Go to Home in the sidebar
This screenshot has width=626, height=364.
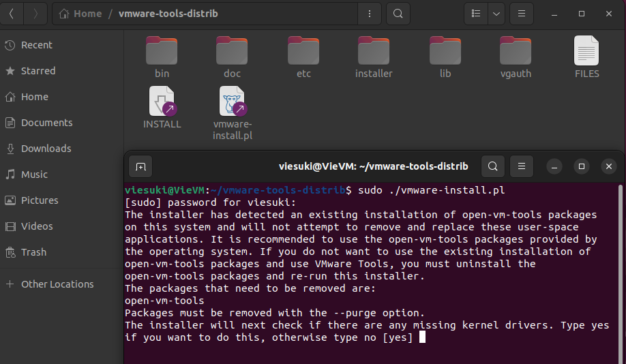point(61,97)
